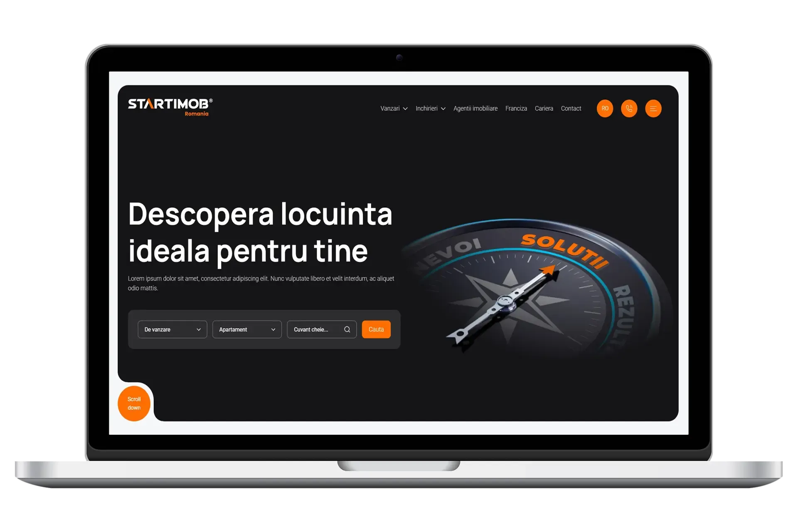Click the orange Cauta search button

pos(376,329)
